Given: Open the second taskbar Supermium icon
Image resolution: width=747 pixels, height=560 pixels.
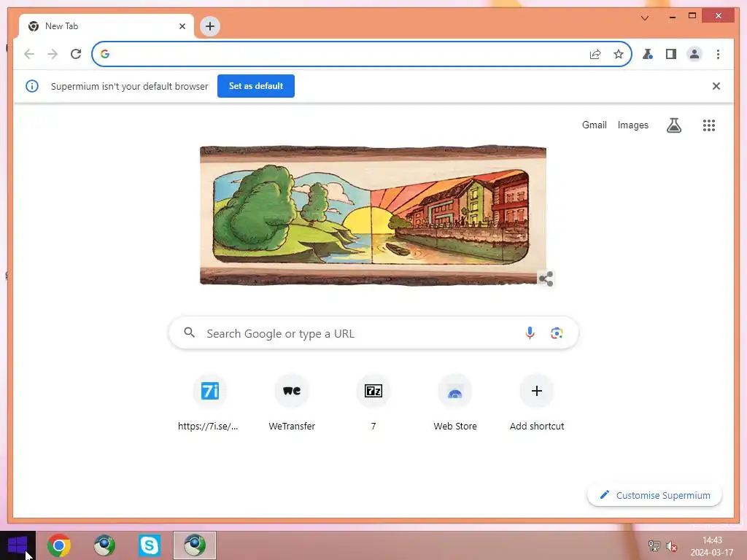Looking at the screenshot, I should (x=104, y=545).
